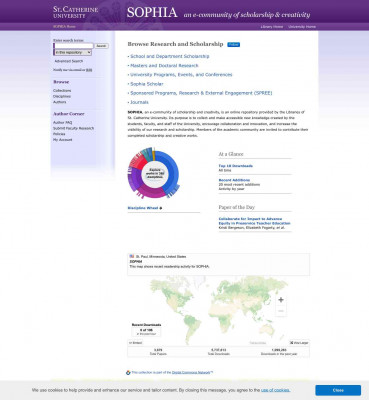Browse Authors in sidebar
This screenshot has width=369, height=400.
[60, 102]
